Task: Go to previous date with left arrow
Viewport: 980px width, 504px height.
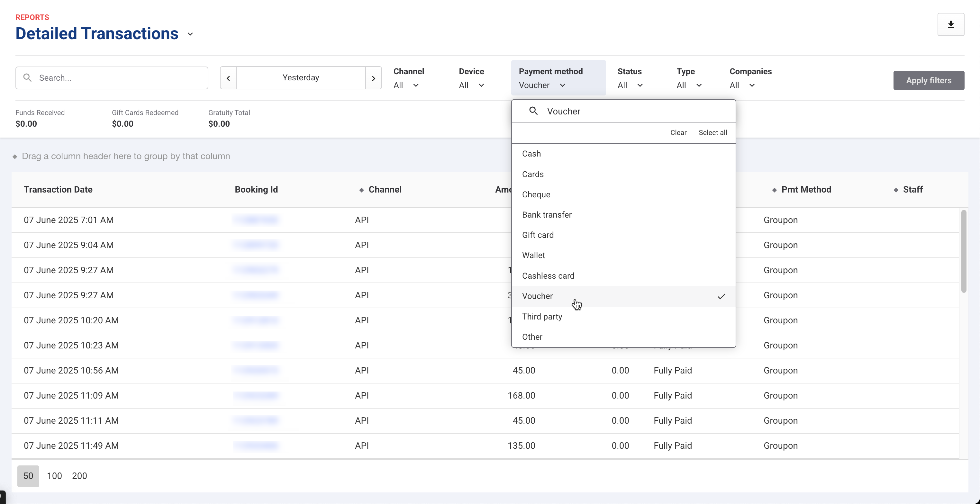Action: pos(228,78)
